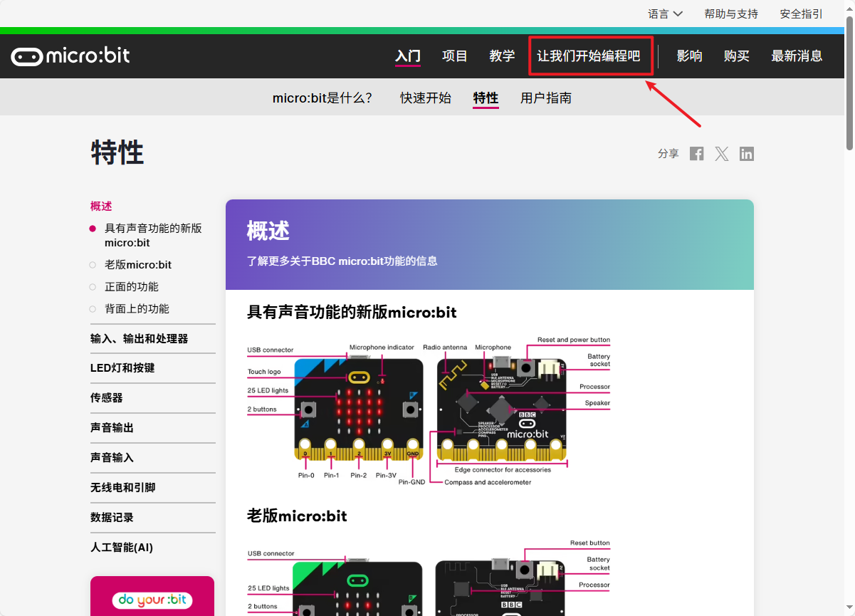The width and height of the screenshot is (855, 616).
Task: Share page on LinkedIn
Action: (747, 154)
